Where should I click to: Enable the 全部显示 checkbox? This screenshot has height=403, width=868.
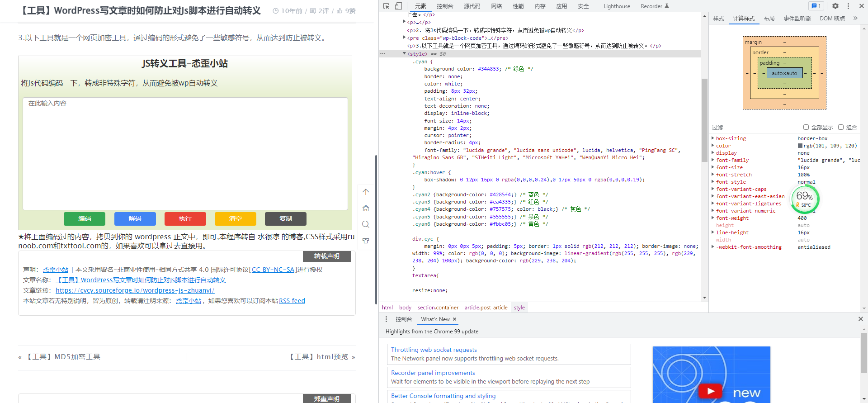point(806,127)
